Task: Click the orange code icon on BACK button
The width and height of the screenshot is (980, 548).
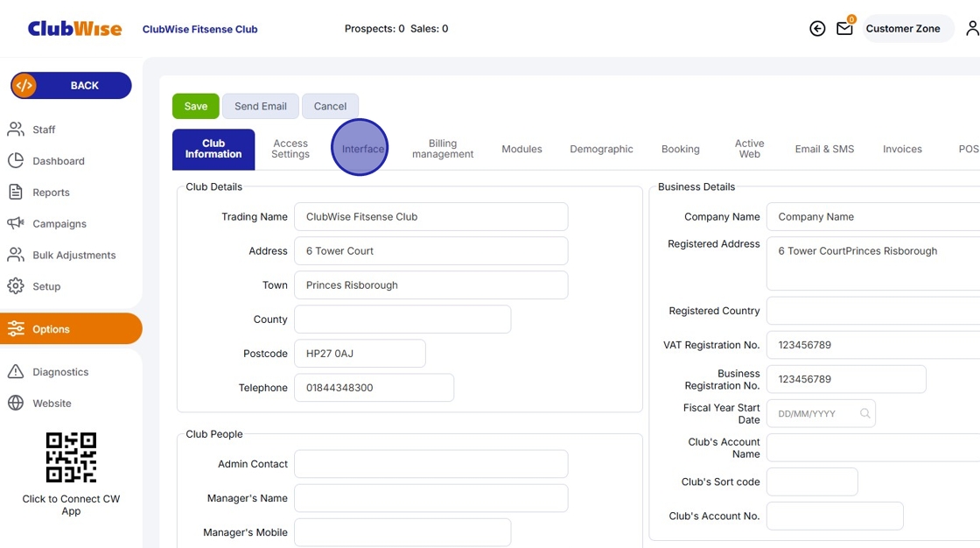Action: point(24,86)
